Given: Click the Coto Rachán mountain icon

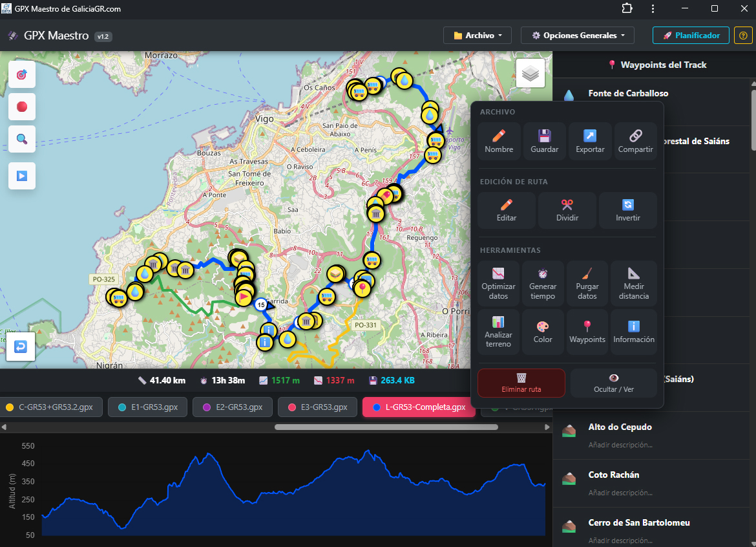Looking at the screenshot, I should point(569,478).
